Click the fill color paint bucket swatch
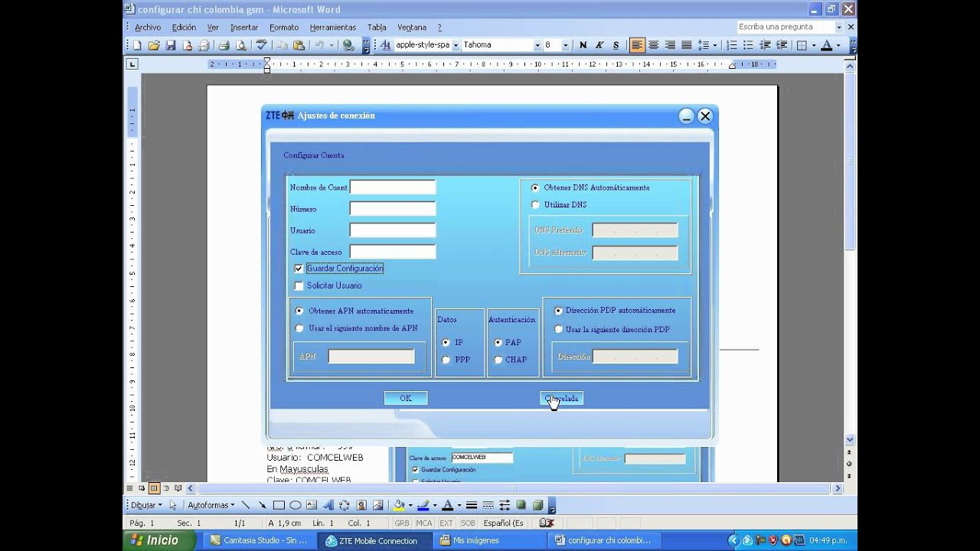This screenshot has height=551, width=980. [399, 505]
